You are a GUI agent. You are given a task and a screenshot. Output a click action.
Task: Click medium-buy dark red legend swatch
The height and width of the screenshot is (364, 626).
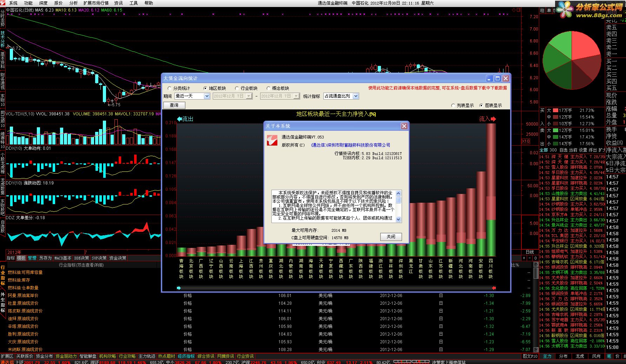pos(555,117)
